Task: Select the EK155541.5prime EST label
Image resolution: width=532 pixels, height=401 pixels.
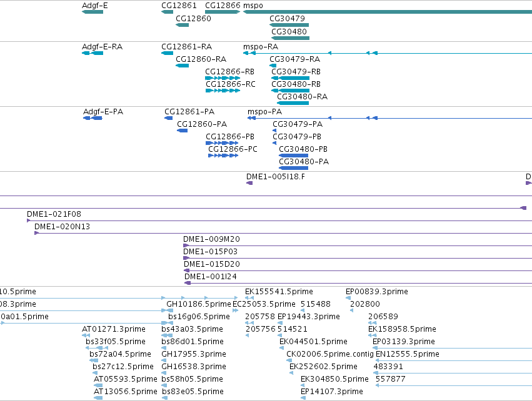Action: tap(279, 292)
